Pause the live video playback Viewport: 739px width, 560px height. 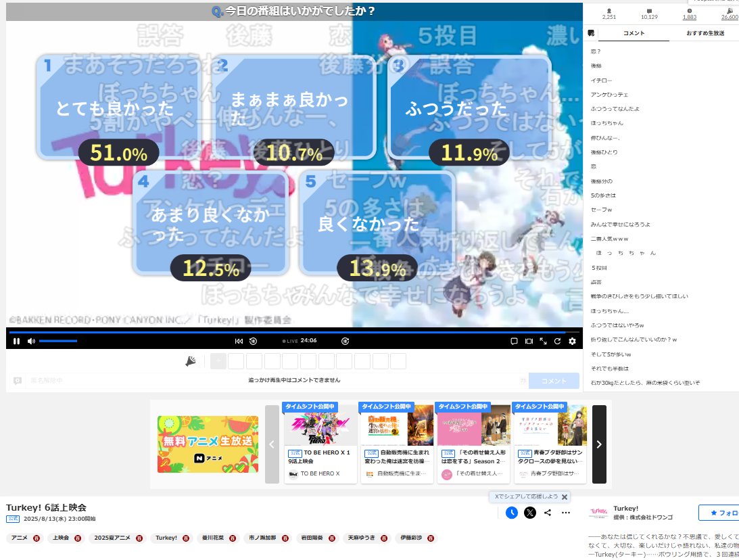point(16,342)
